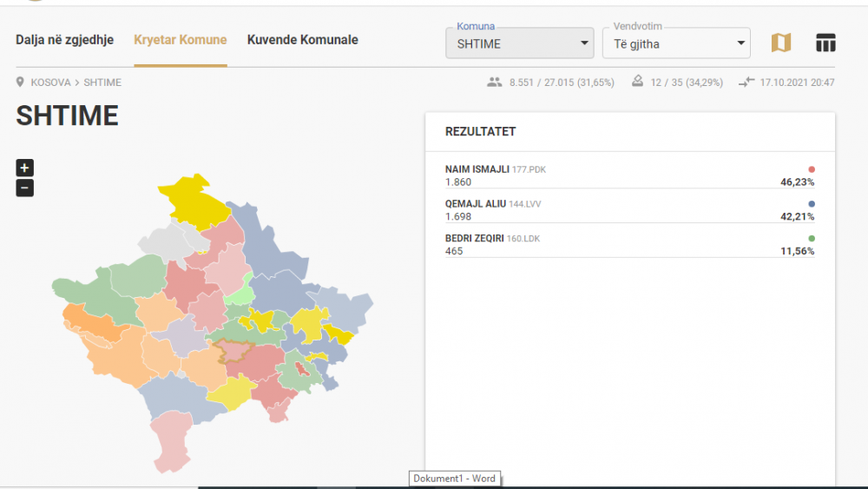Zoom out on the map
The image size is (868, 489).
click(x=25, y=188)
